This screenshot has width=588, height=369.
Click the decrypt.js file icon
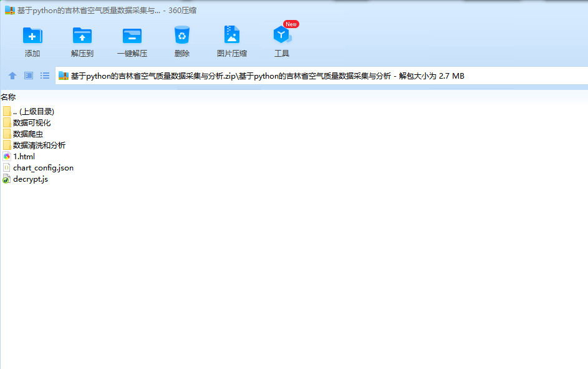pos(7,179)
